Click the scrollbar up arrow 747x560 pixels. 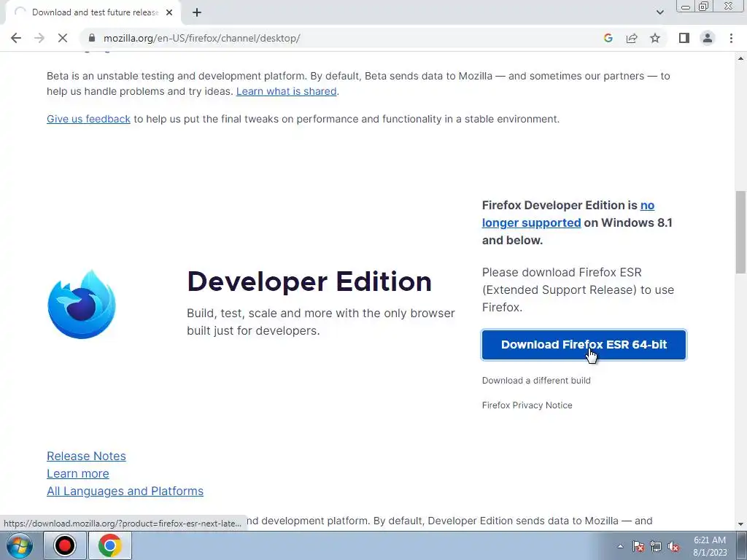click(x=741, y=58)
